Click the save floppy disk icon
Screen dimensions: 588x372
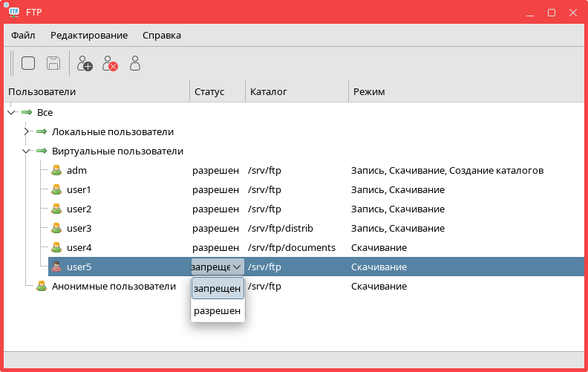(x=53, y=63)
